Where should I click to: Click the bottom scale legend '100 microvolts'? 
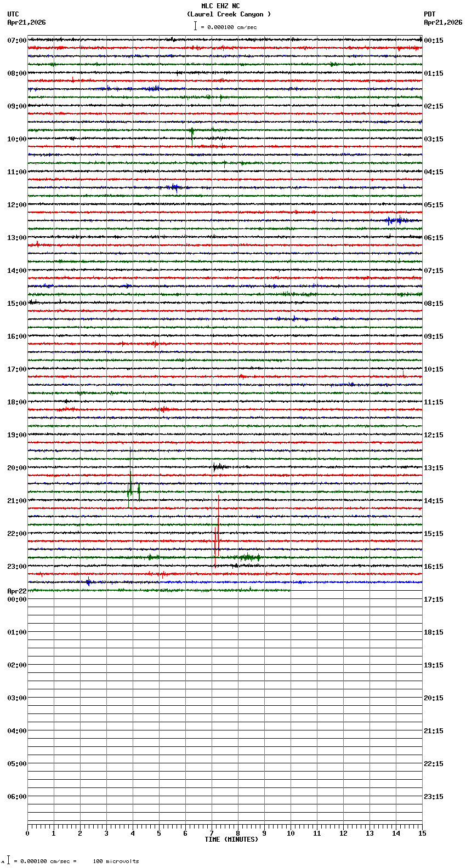116,861
